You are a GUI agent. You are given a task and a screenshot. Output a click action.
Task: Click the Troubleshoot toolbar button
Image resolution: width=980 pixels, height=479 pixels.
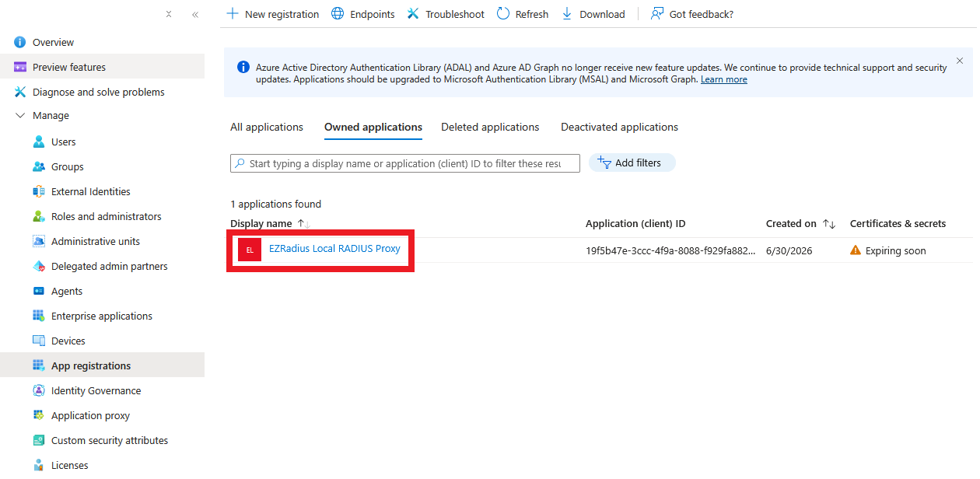pos(446,14)
